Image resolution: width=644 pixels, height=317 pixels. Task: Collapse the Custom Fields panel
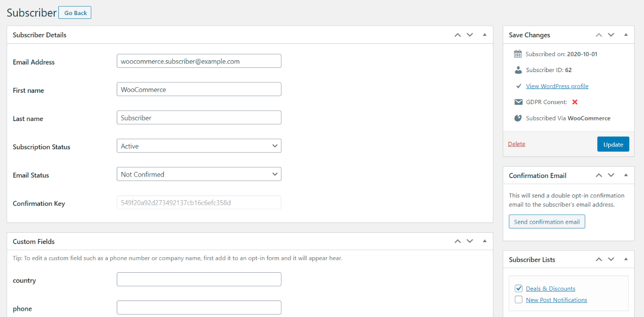(x=484, y=241)
